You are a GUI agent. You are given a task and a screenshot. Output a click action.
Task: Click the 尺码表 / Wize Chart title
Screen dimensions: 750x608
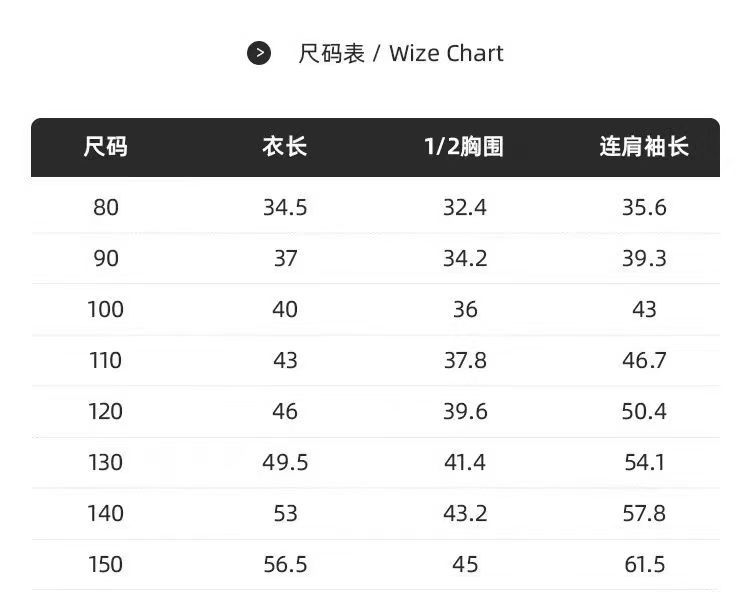(x=401, y=53)
